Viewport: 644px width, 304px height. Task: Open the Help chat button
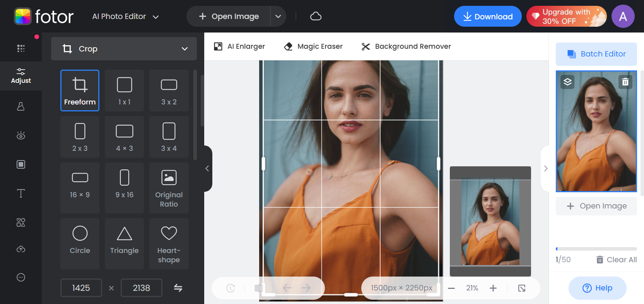pos(597,288)
